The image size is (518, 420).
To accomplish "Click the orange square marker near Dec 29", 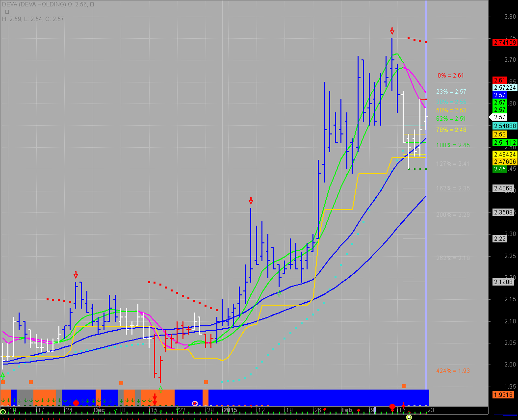I will pos(206,382).
